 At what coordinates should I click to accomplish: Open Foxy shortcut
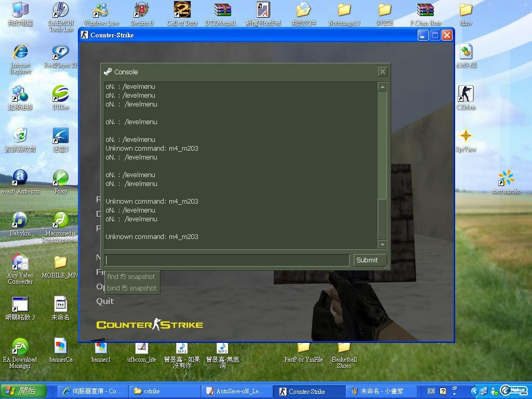61,182
